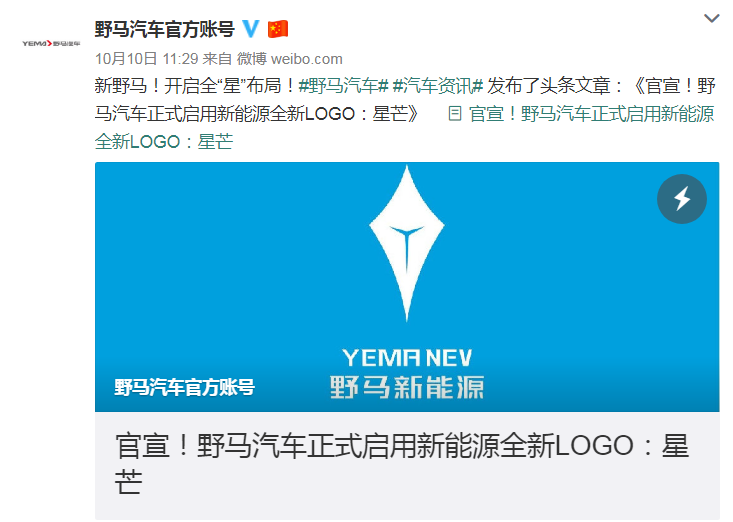Click the 星芒 text on the card's second line
Viewport: 733px width, 522px height.
point(129,482)
